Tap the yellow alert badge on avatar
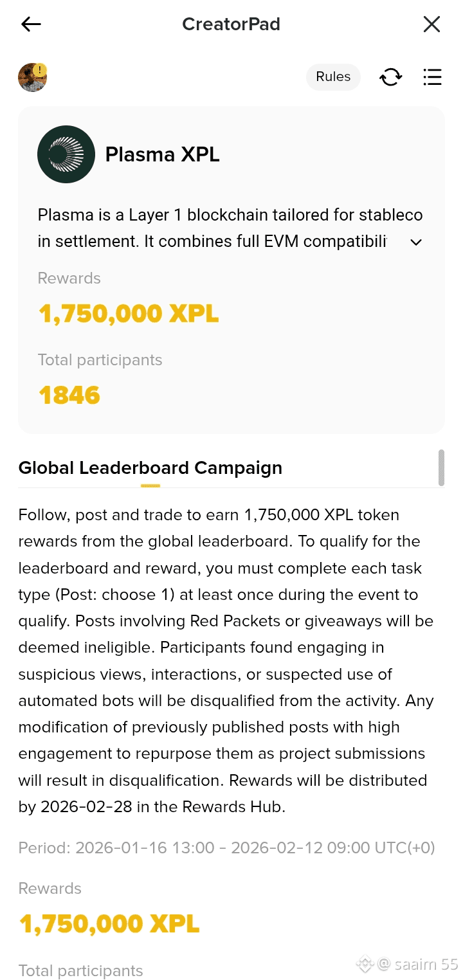 (41, 69)
